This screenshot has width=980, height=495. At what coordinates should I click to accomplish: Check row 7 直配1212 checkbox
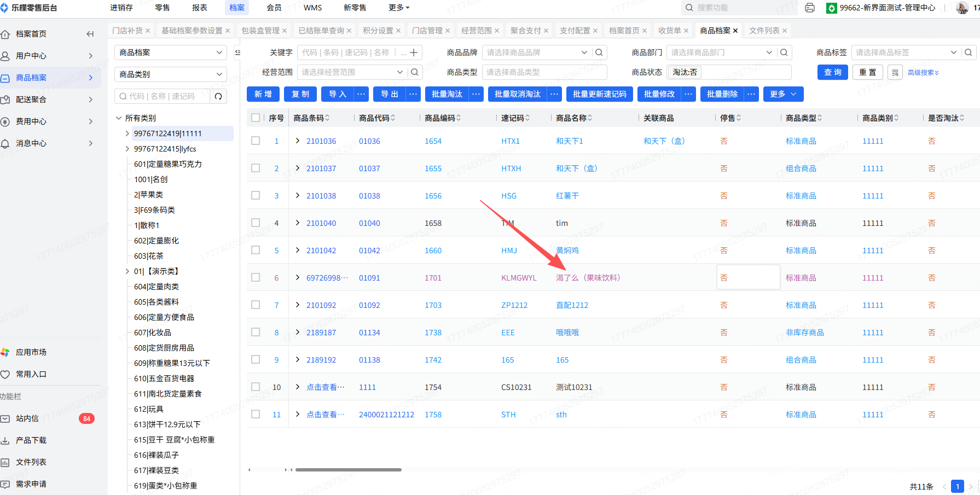coord(256,305)
